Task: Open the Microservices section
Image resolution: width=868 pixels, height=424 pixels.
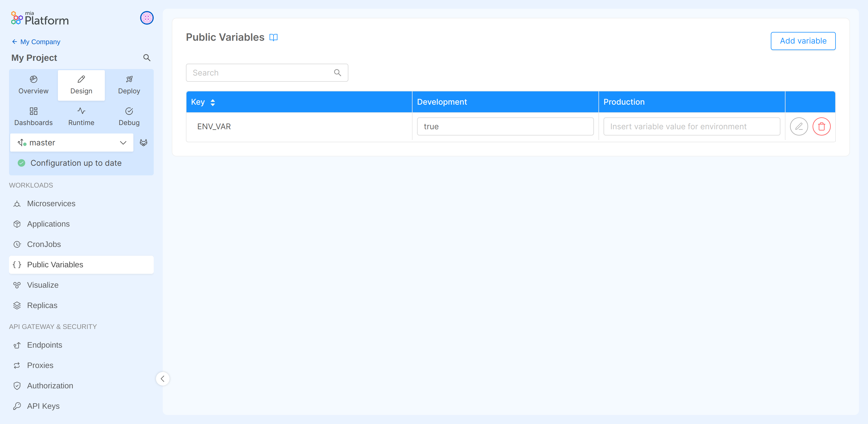Action: [51, 203]
